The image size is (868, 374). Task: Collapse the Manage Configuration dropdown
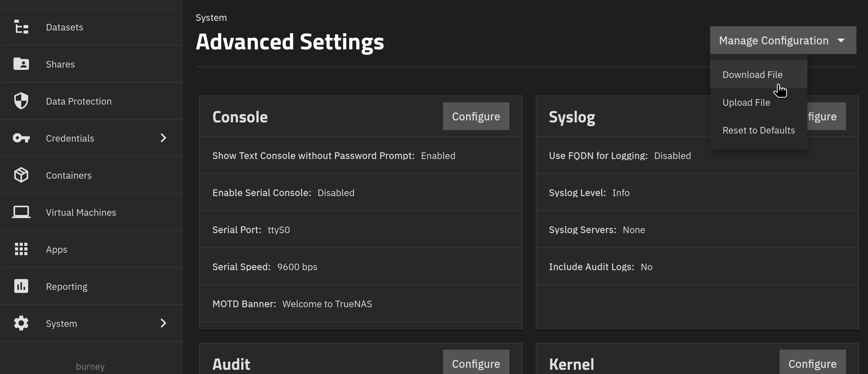click(783, 40)
